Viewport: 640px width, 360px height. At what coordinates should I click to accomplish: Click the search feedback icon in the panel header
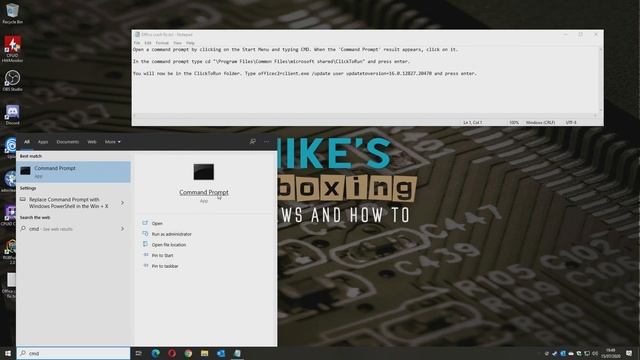click(x=253, y=141)
